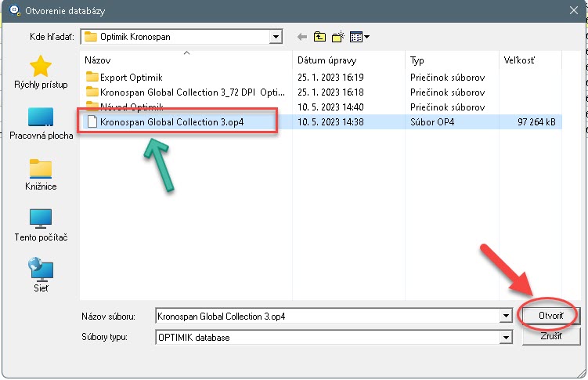Sort by Názov column header
Image resolution: width=588 pixels, height=380 pixels.
98,60
